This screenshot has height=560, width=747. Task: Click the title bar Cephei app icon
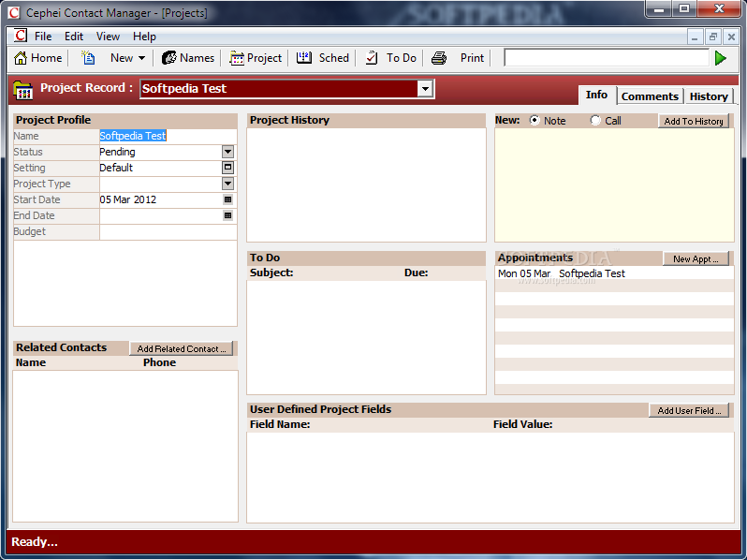14,13
